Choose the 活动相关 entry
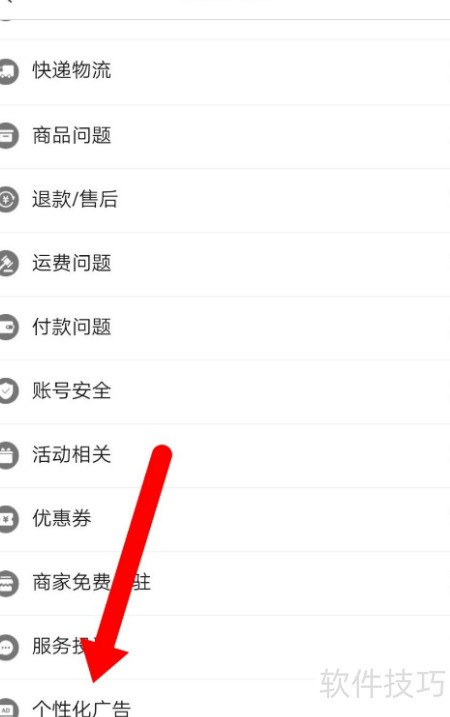Viewport: 450px width, 717px height. [225, 455]
